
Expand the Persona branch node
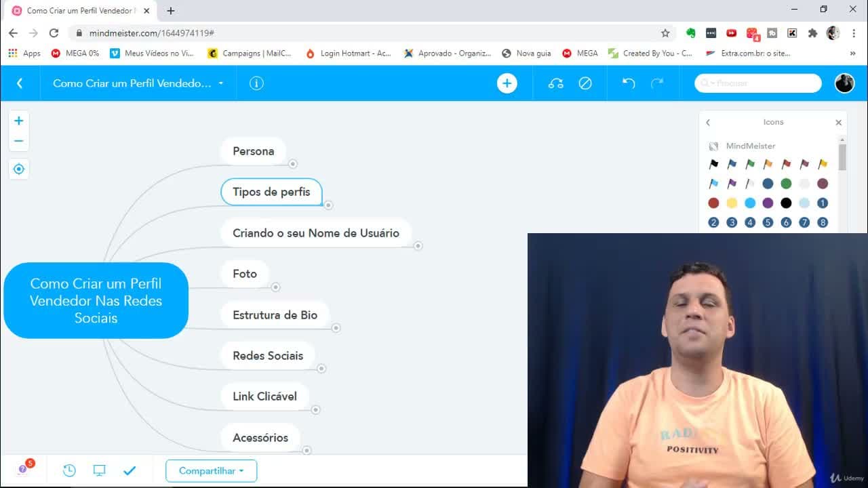pos(293,163)
